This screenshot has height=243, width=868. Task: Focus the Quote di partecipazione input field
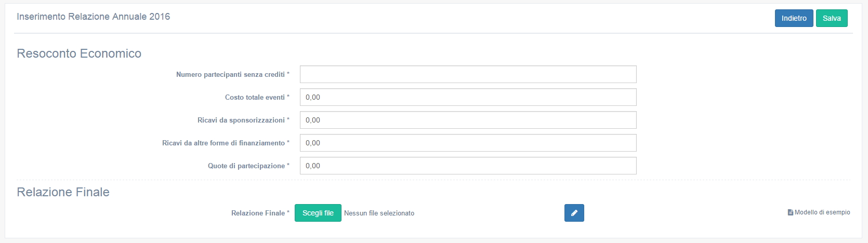[468, 166]
